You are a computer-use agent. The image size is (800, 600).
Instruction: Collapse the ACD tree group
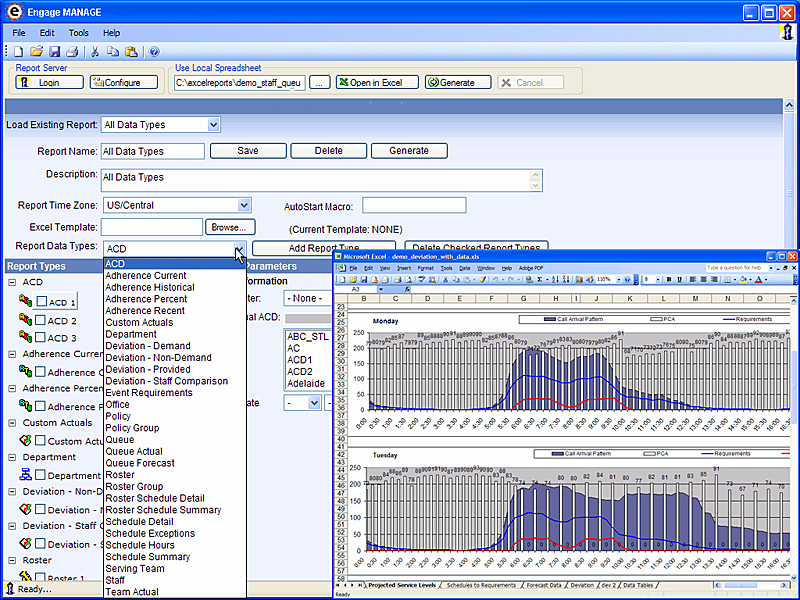[11, 284]
